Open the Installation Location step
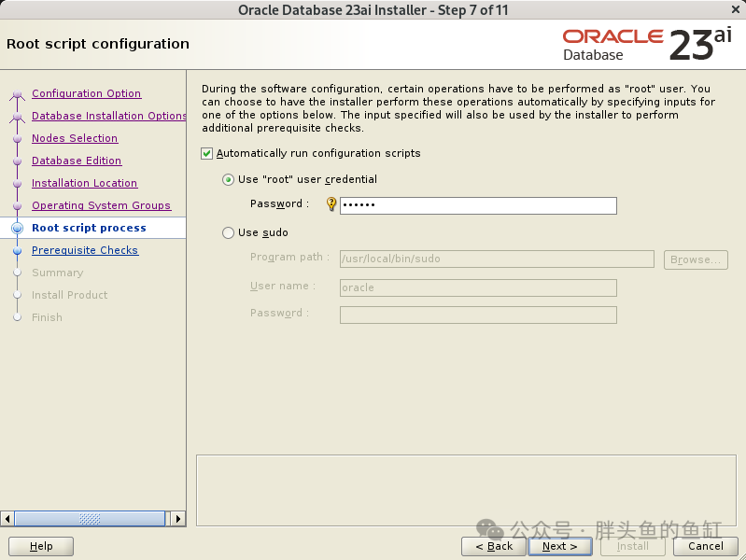The width and height of the screenshot is (746, 560). (85, 183)
